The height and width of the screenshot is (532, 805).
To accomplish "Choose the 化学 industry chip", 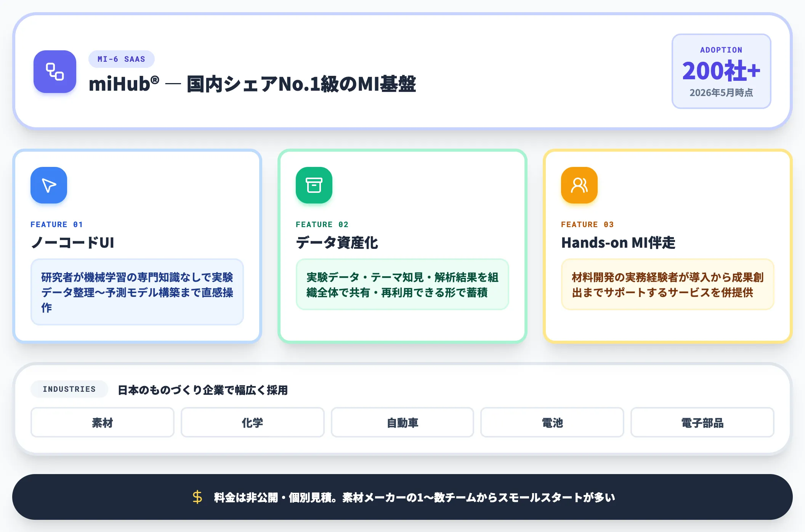I will [x=252, y=422].
